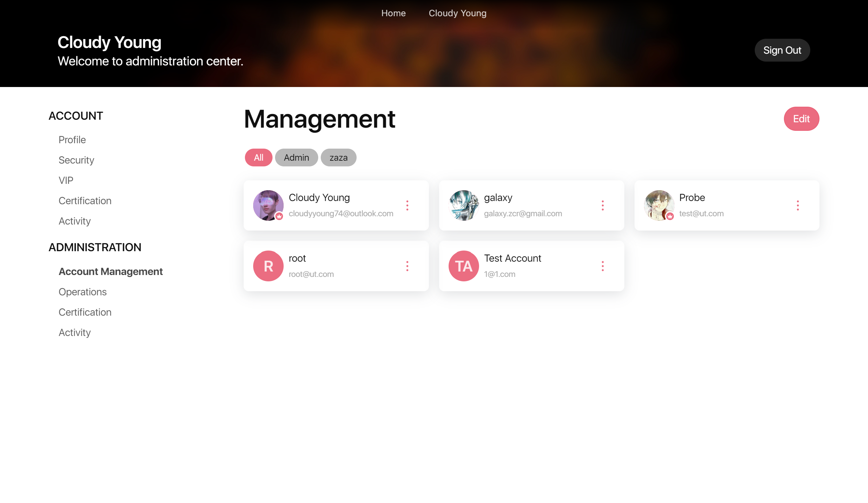Open VIP in the Account section
The width and height of the screenshot is (868, 503).
pyautogui.click(x=66, y=180)
